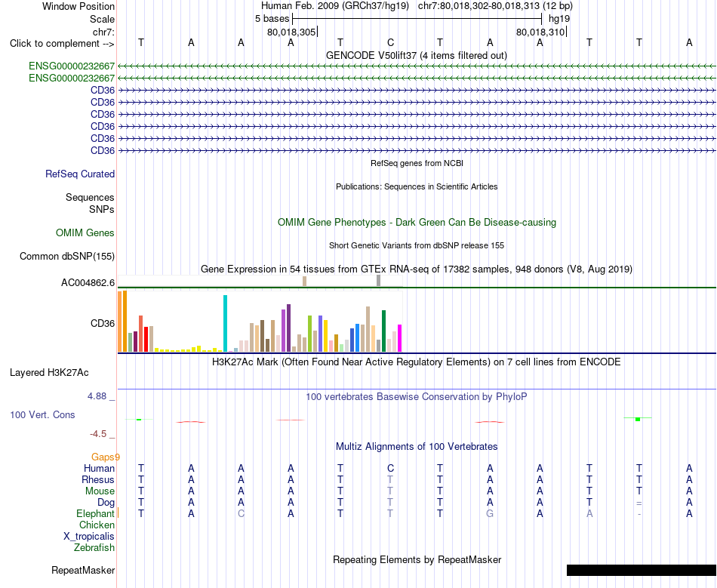
Task: Select the Window Position track label
Action: tap(78, 6)
